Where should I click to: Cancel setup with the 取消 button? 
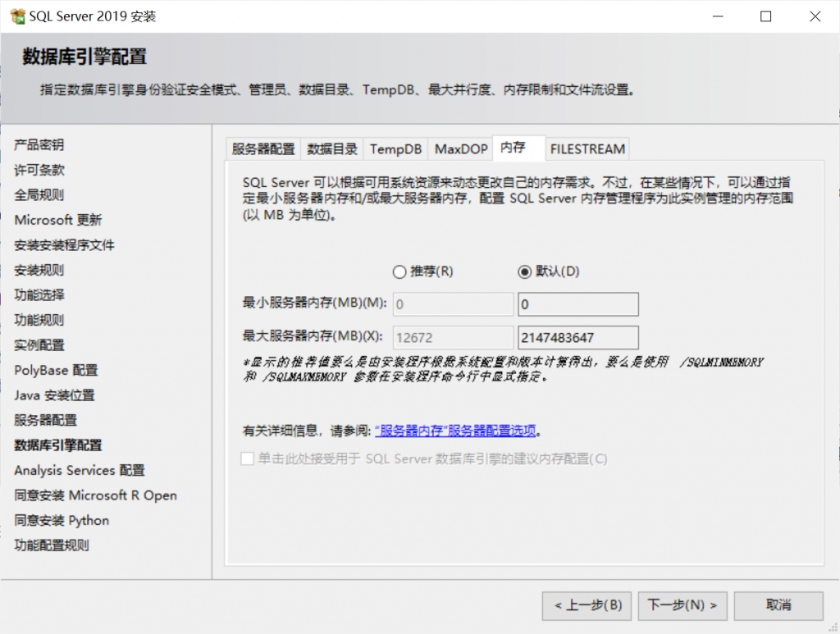click(778, 605)
